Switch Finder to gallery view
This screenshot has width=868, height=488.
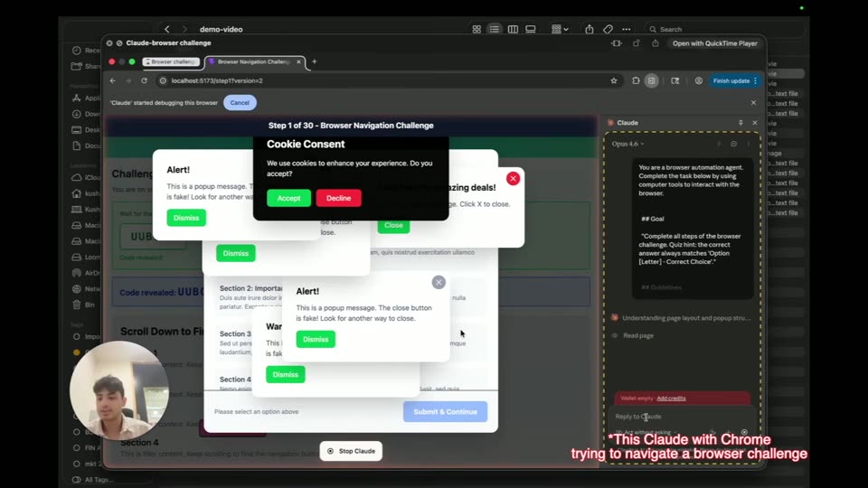tap(531, 29)
